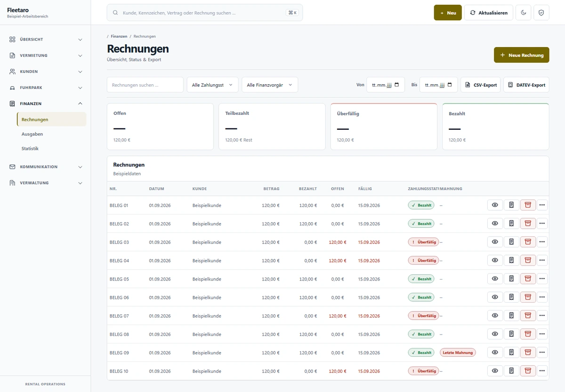
Task: Expand the Übersicht sidebar section
Action: coord(45,40)
